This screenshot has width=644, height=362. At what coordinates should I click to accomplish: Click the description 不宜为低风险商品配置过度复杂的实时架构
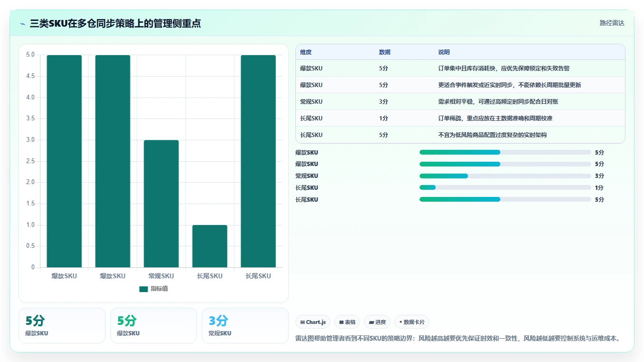tap(492, 135)
